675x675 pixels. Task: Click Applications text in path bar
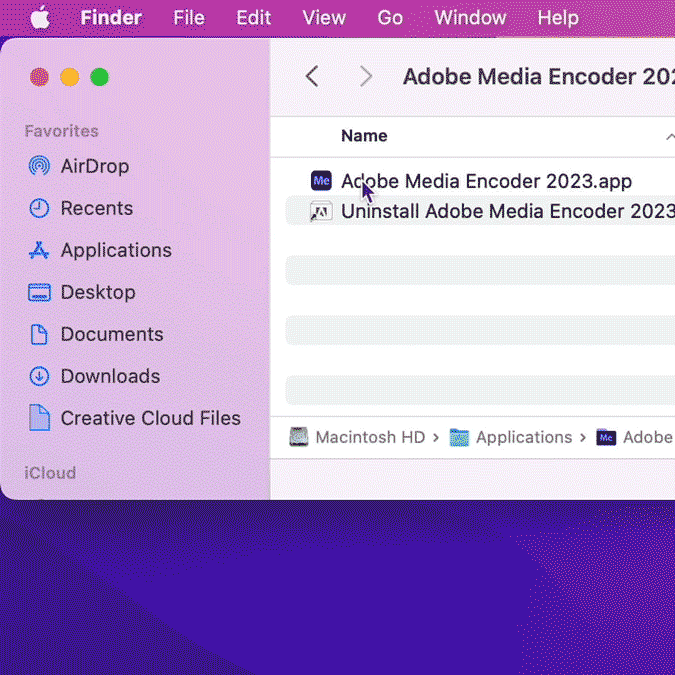pyautogui.click(x=524, y=437)
